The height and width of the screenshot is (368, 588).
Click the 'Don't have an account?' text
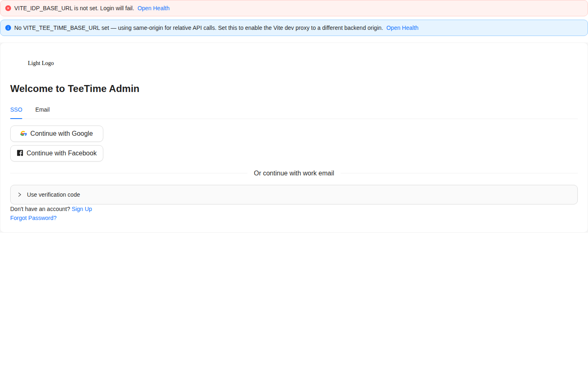tap(40, 209)
